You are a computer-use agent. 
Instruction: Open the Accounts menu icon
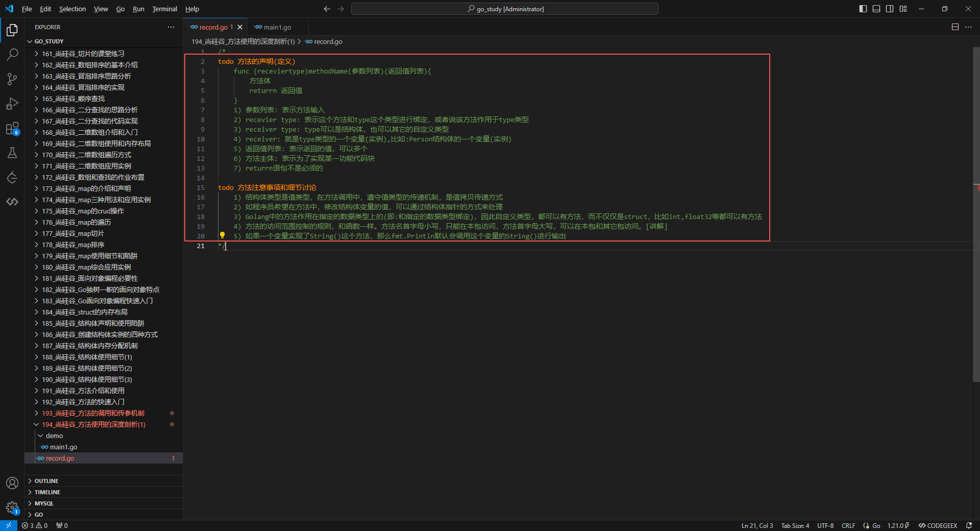pos(12,483)
